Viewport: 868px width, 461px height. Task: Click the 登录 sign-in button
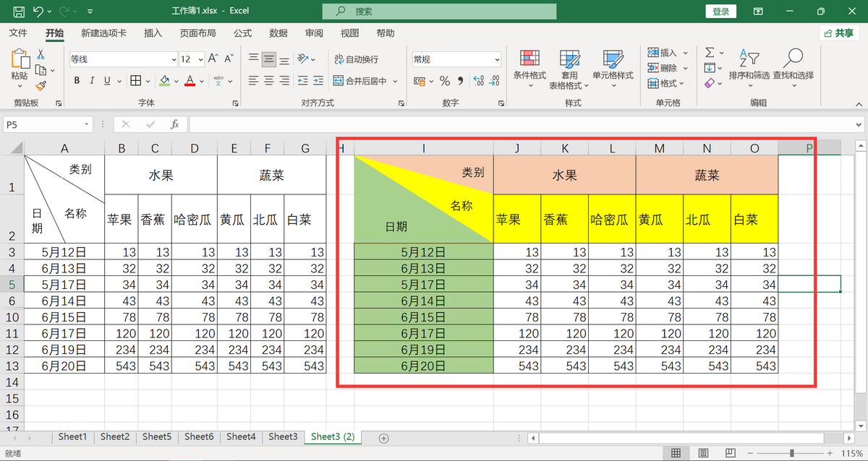(720, 12)
